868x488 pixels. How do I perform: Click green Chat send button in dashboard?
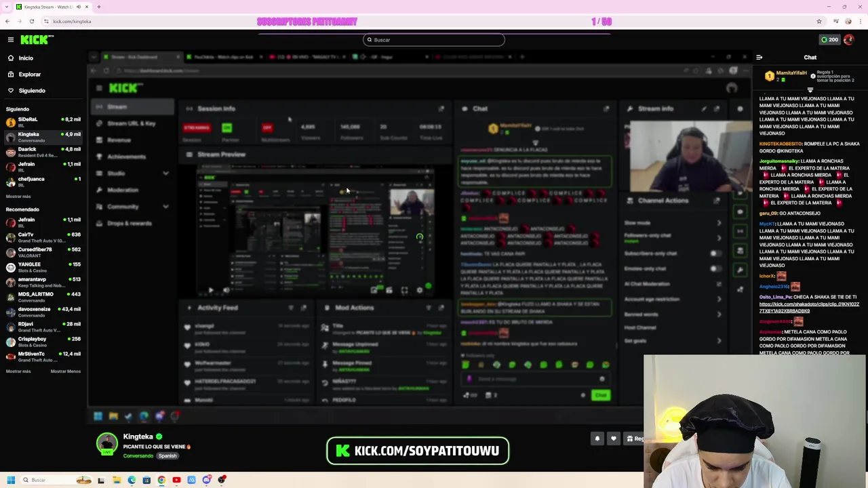coord(600,395)
